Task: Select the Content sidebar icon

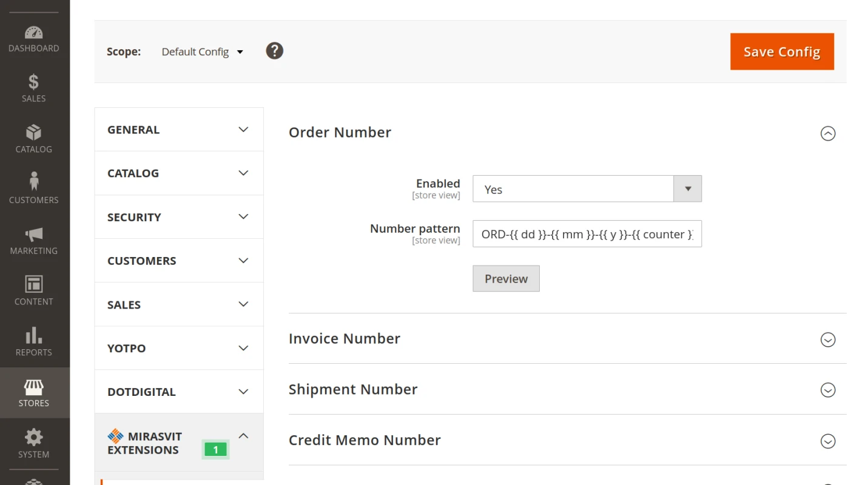Action: click(33, 290)
